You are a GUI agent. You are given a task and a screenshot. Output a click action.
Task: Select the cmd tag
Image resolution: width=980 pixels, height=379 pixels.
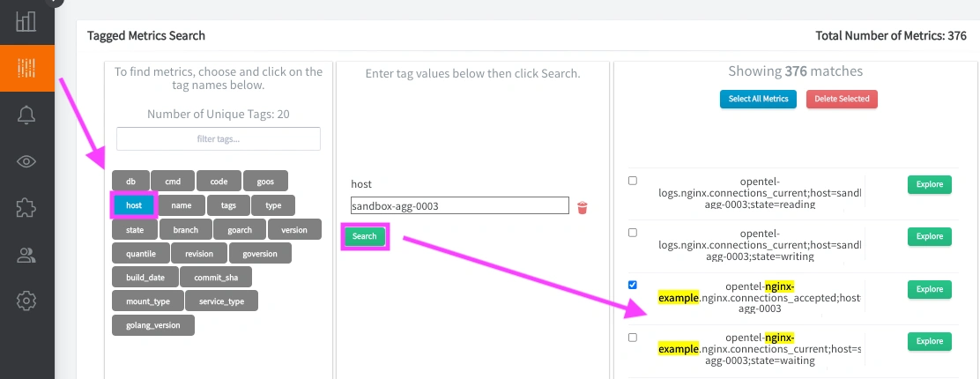(x=173, y=182)
